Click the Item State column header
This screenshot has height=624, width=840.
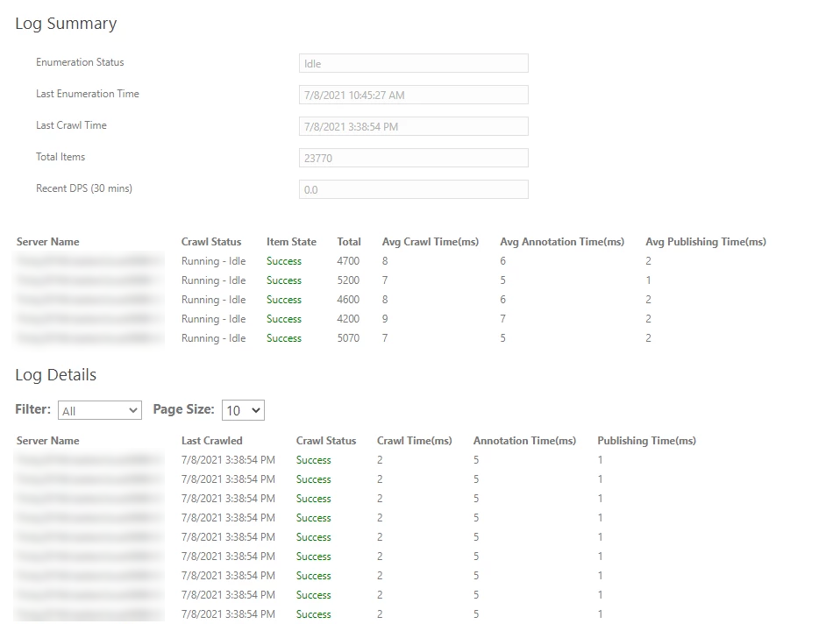[291, 242]
